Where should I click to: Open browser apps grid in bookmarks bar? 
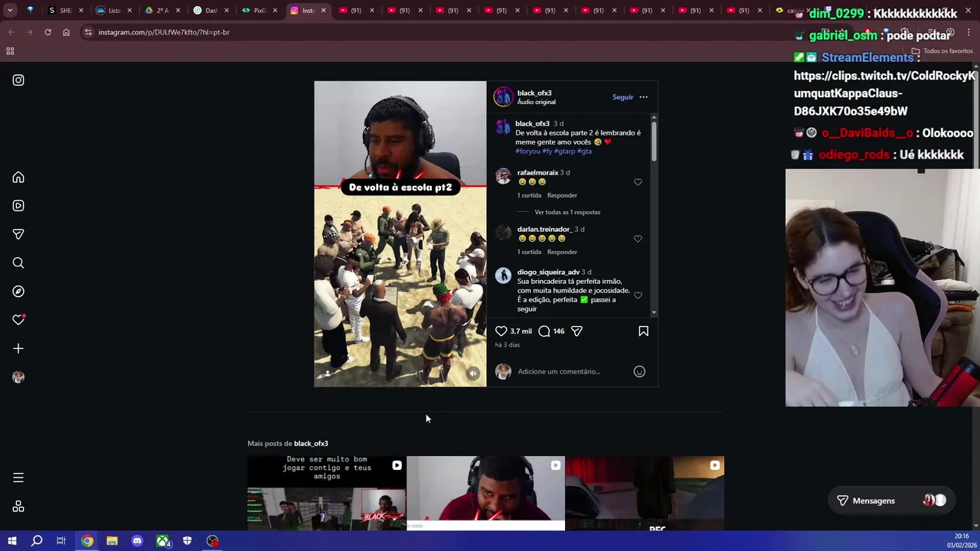(10, 51)
